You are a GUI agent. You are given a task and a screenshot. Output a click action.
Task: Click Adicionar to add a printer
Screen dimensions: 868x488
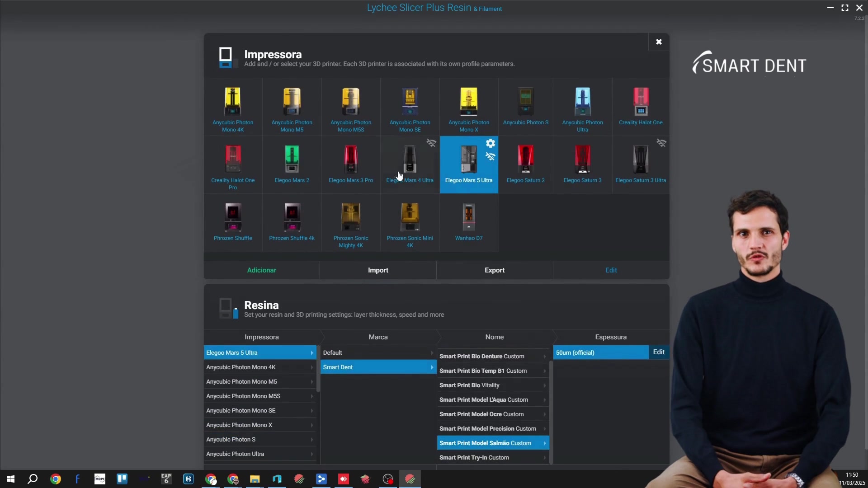pyautogui.click(x=262, y=270)
